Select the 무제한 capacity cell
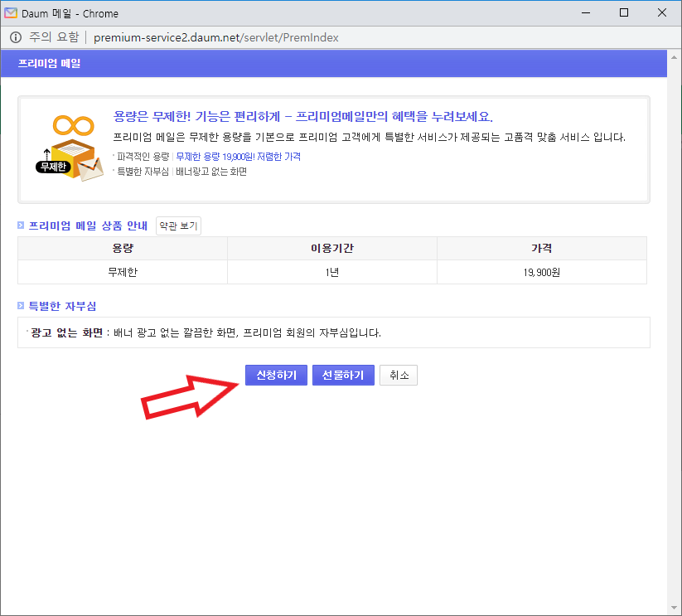The width and height of the screenshot is (682, 616). pos(123,272)
